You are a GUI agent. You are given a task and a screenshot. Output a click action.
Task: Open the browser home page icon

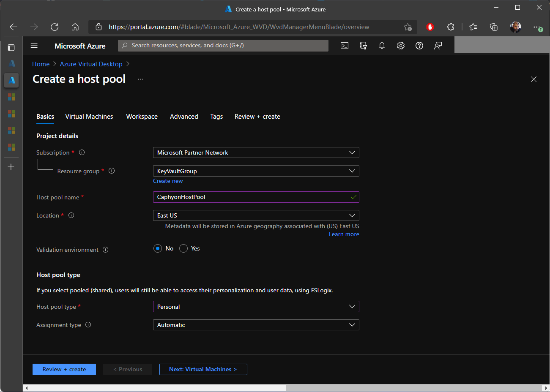pos(75,27)
